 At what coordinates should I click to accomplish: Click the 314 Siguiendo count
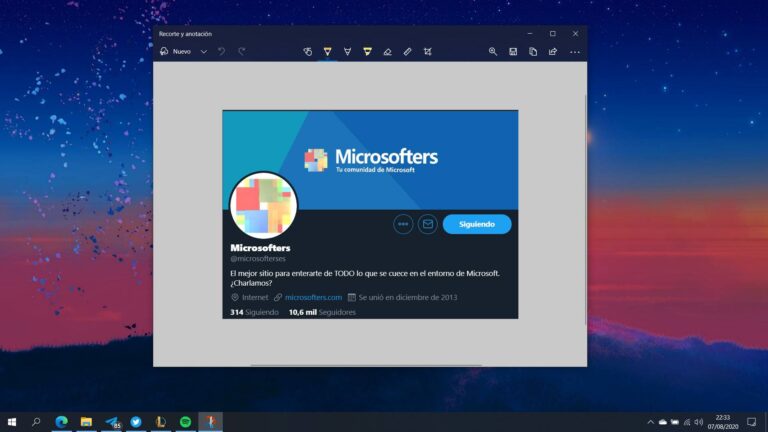pyautogui.click(x=254, y=312)
